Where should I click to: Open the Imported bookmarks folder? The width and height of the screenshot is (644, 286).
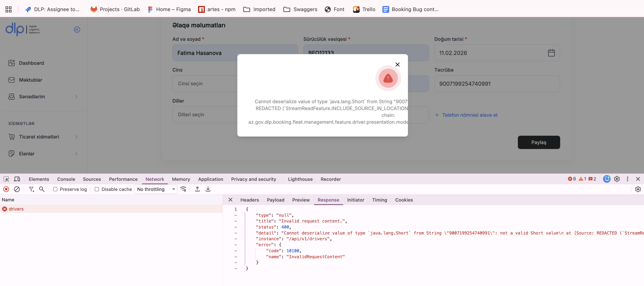click(259, 9)
